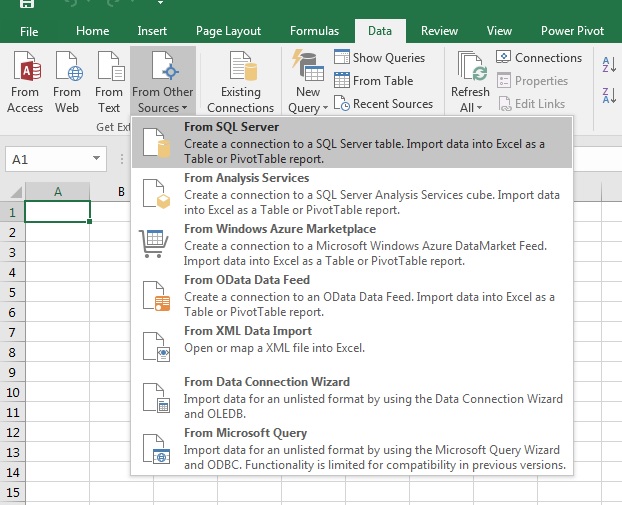Viewport: 622px width, 505px height.
Task: Choose From Data Connection Wizard entry
Action: (x=352, y=397)
